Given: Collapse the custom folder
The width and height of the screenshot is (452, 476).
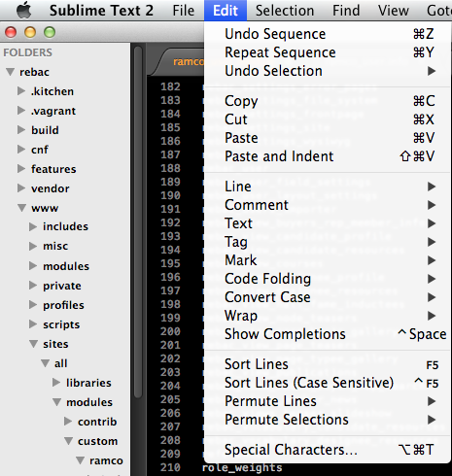Looking at the screenshot, I should tap(69, 441).
